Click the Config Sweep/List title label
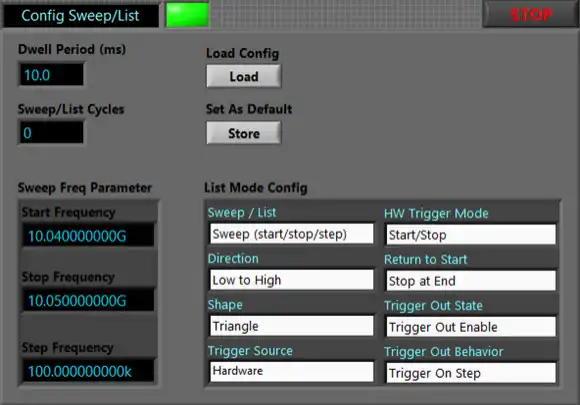Screen dimensions: 580x405 tap(80, 16)
